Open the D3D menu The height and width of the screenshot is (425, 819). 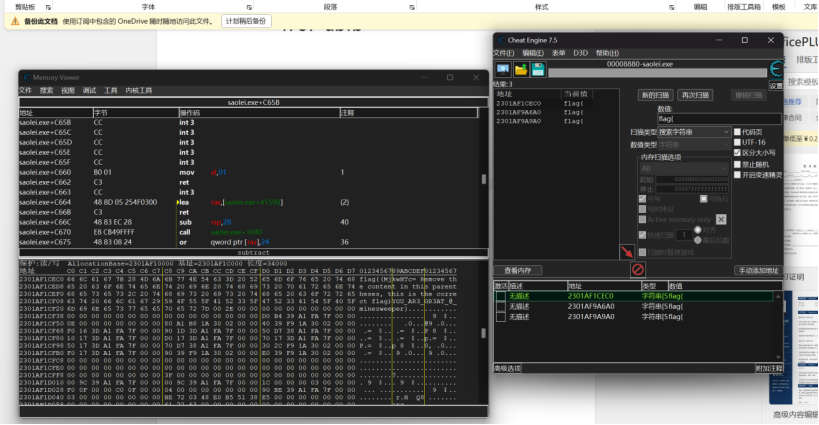point(580,53)
